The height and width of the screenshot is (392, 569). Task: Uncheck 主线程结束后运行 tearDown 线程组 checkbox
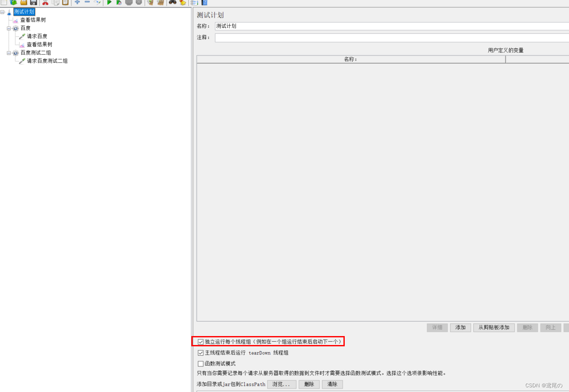[201, 353]
